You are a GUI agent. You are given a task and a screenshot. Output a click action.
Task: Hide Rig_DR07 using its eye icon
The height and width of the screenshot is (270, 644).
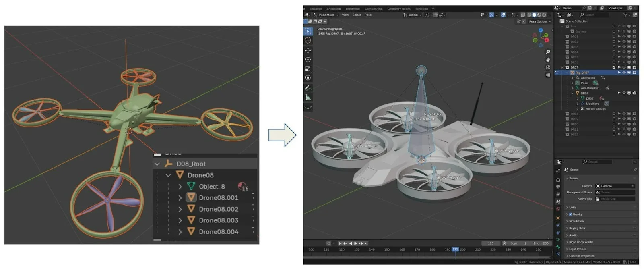point(624,73)
